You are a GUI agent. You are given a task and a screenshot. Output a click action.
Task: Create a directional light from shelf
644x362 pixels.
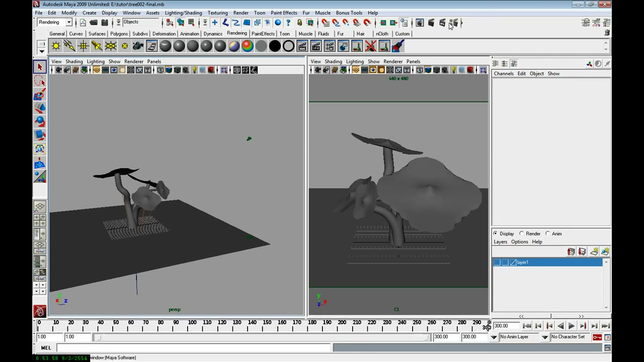(x=69, y=46)
